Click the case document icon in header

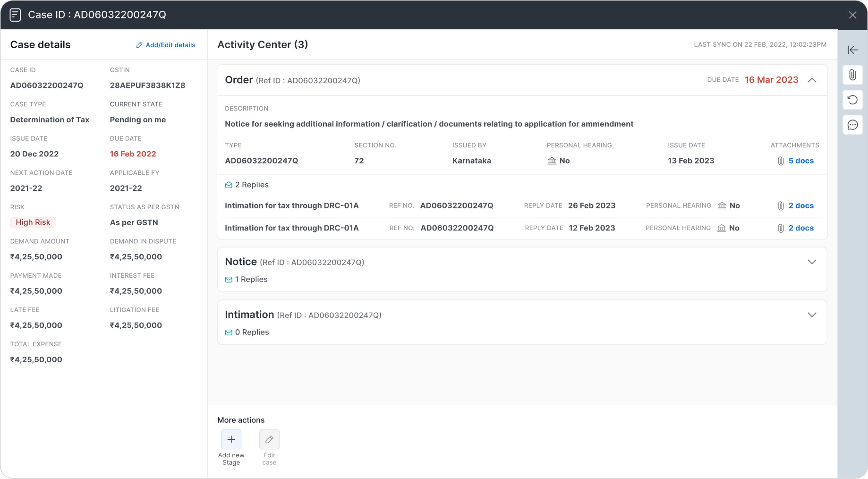[15, 15]
